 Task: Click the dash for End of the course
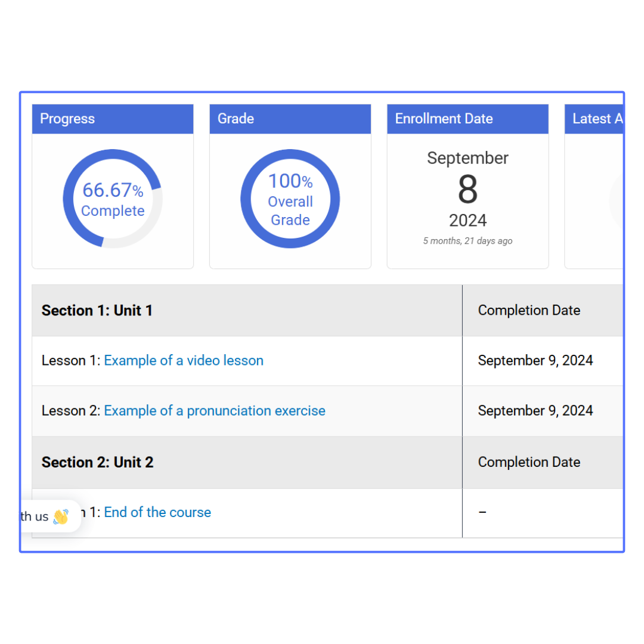point(482,513)
